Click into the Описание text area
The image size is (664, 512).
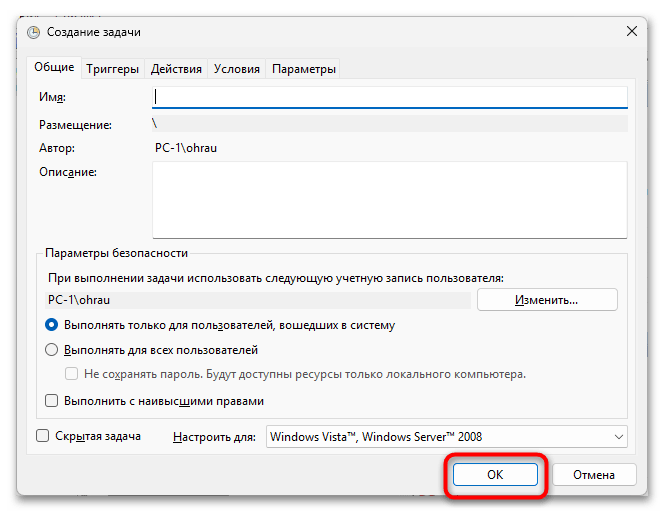point(390,200)
